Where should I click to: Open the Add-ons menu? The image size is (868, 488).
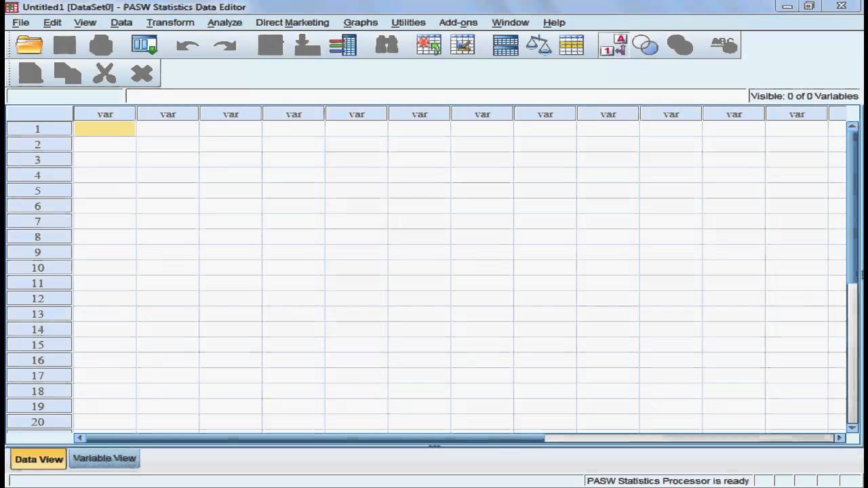click(458, 22)
